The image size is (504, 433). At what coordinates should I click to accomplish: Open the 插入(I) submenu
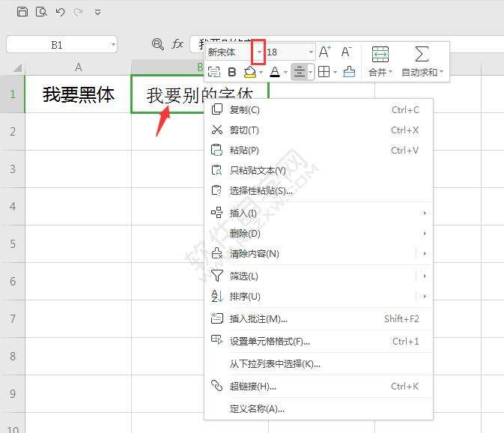[x=318, y=213]
